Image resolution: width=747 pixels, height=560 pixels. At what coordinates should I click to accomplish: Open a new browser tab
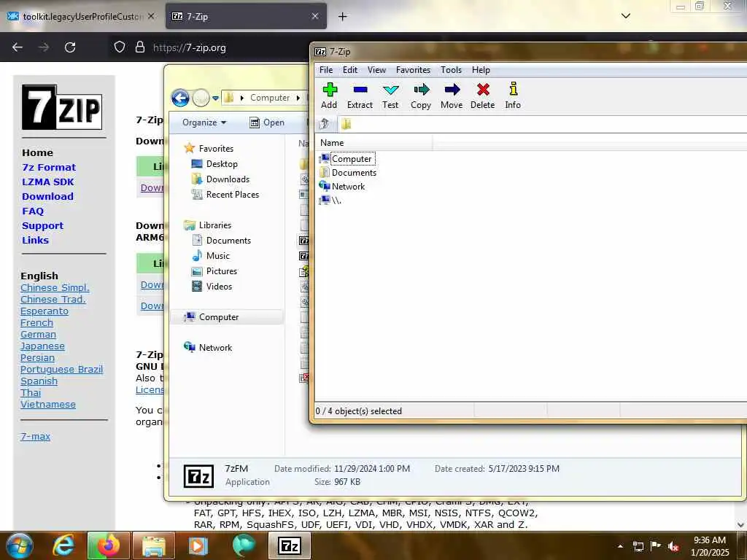coord(342,16)
